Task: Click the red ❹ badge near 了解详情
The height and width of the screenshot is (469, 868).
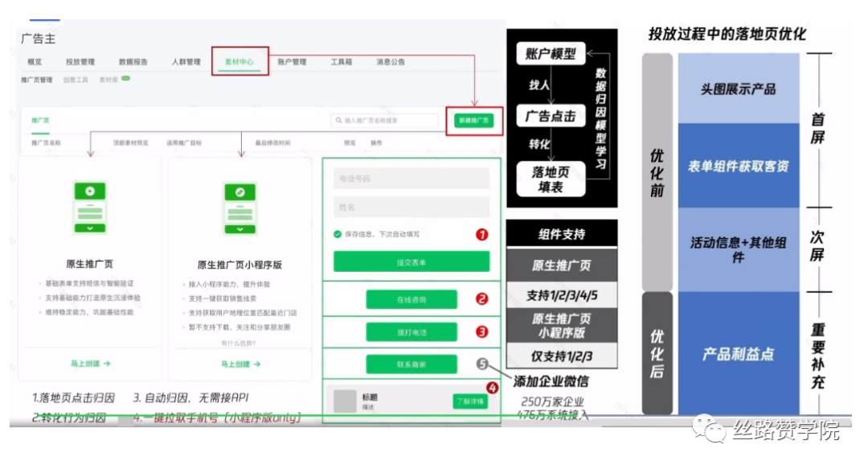Action: [x=493, y=388]
